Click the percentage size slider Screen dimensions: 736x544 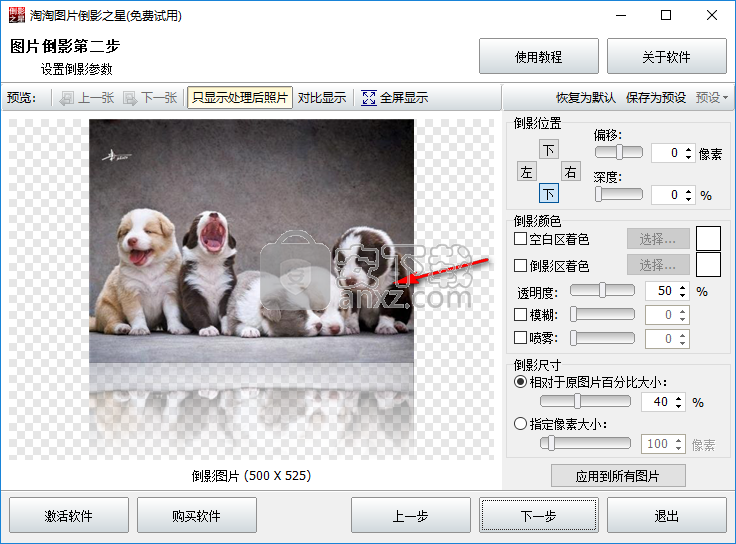click(585, 401)
